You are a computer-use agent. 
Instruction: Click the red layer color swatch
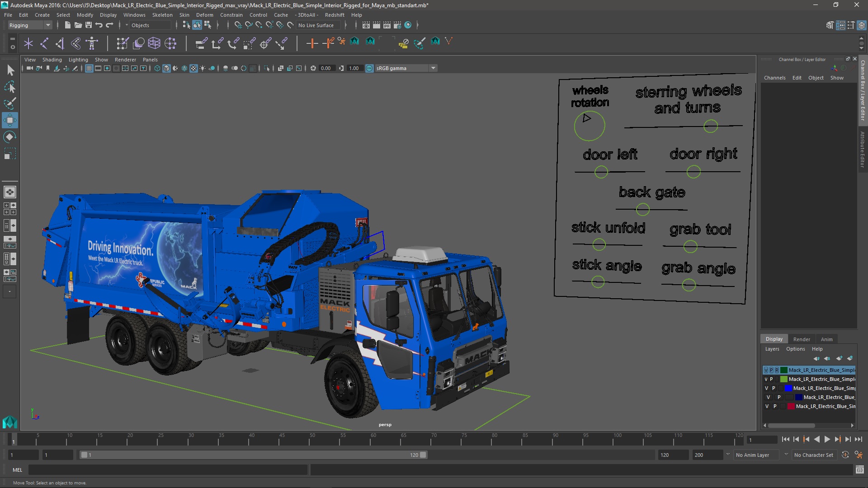(x=791, y=406)
